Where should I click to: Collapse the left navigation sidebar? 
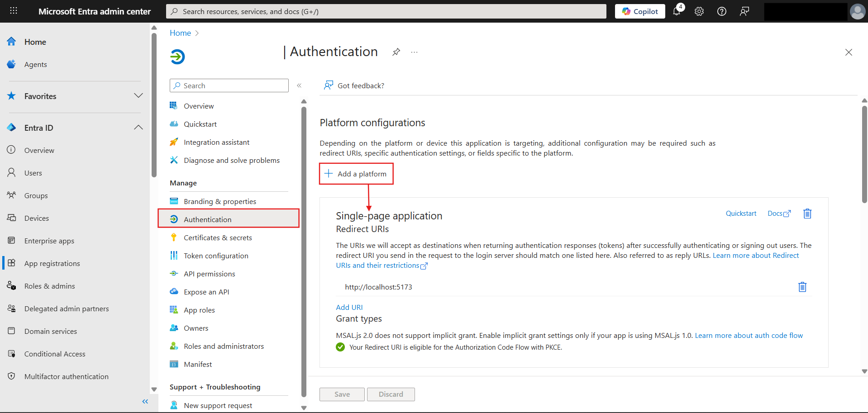pos(145,401)
